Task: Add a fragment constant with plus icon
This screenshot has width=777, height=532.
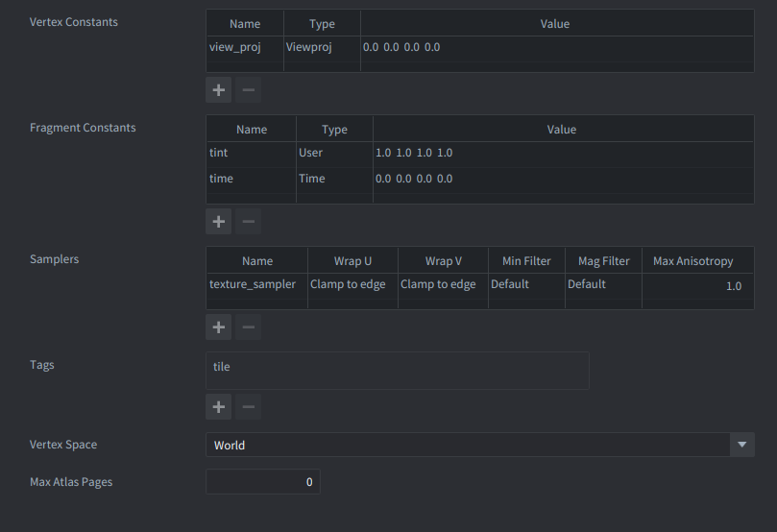Action: [219, 222]
